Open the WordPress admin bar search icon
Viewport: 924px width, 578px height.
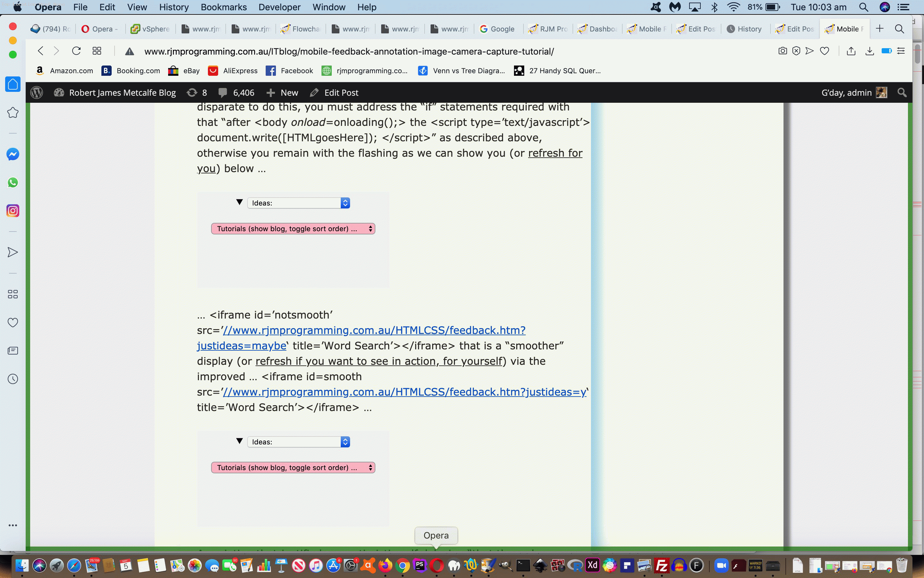click(902, 92)
